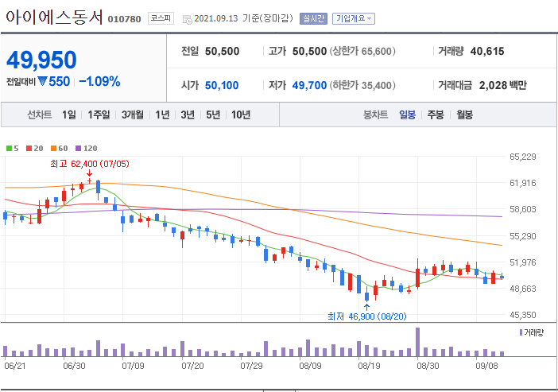This screenshot has height=392, width=558.
Task: Click the blue down-triangle change icon
Action: [x=42, y=82]
